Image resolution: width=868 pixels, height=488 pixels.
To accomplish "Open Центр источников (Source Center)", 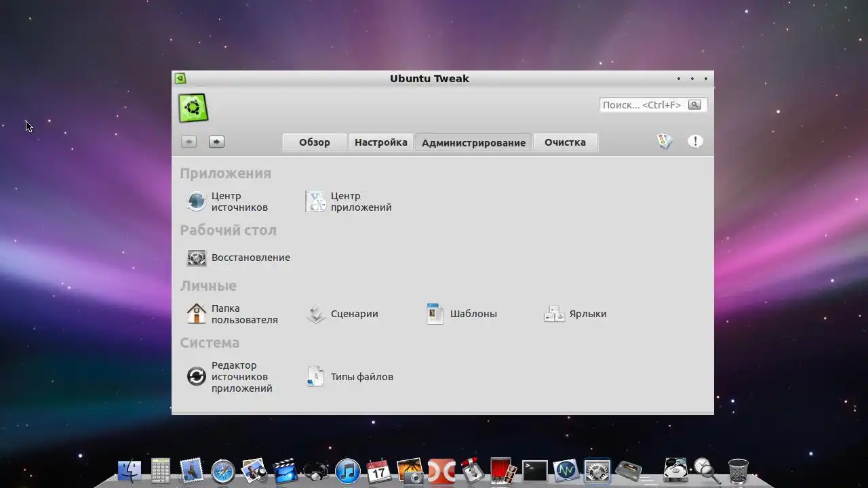I will point(227,202).
